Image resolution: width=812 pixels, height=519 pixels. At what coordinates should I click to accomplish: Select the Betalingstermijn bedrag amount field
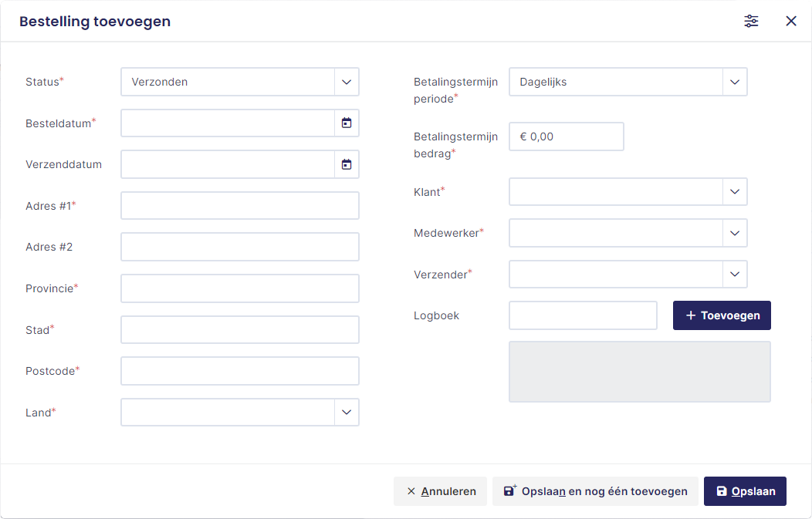tap(566, 136)
